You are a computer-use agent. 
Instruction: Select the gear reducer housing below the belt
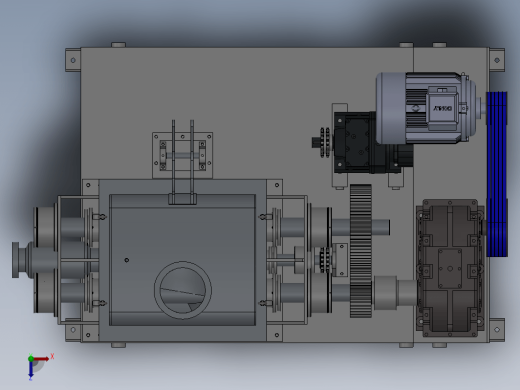pos(450,268)
